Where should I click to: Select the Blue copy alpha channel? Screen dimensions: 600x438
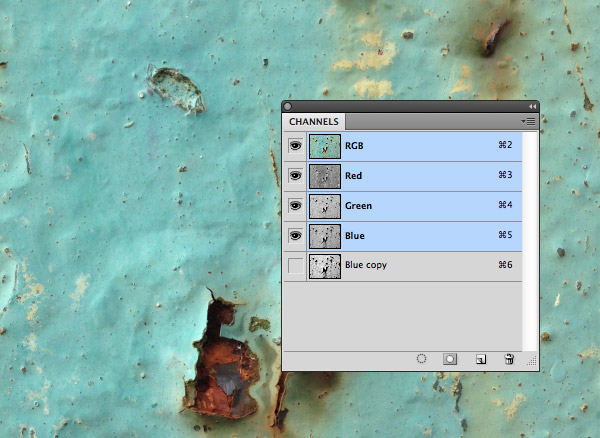coord(366,266)
